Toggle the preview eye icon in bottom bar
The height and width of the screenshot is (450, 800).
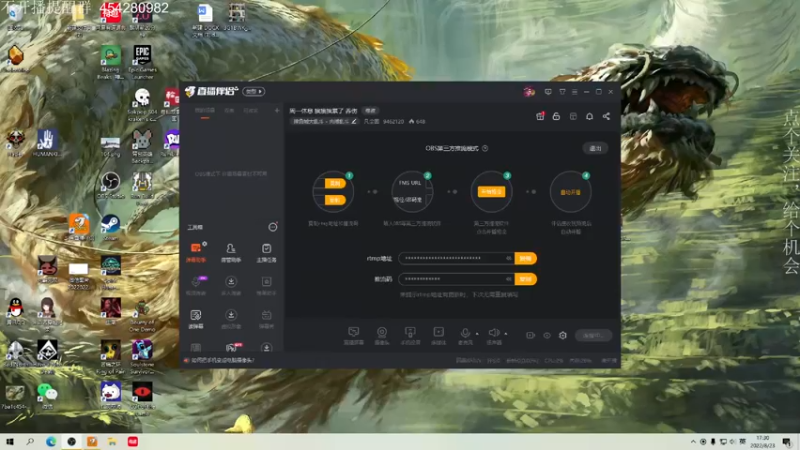point(547,336)
